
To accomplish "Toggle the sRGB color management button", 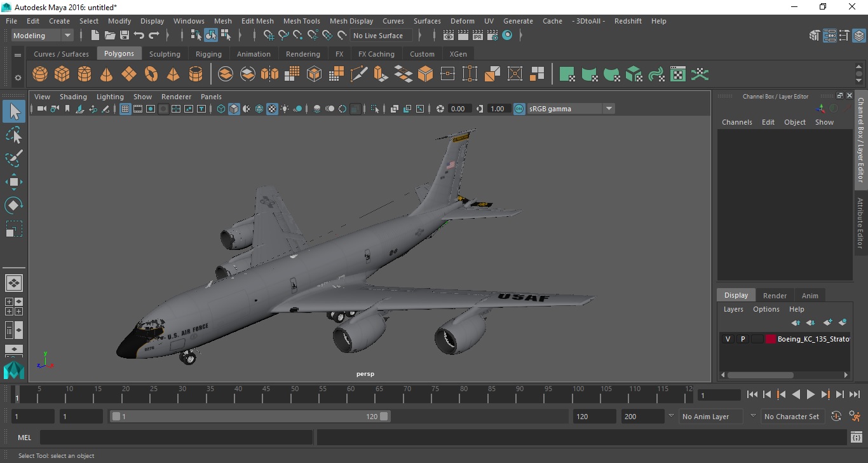I will pos(519,109).
